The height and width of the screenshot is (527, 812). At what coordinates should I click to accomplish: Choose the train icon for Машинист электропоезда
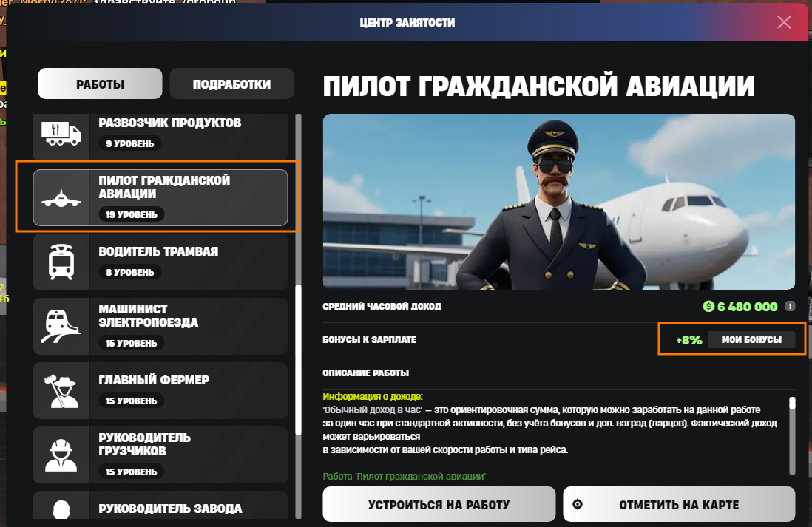click(61, 326)
